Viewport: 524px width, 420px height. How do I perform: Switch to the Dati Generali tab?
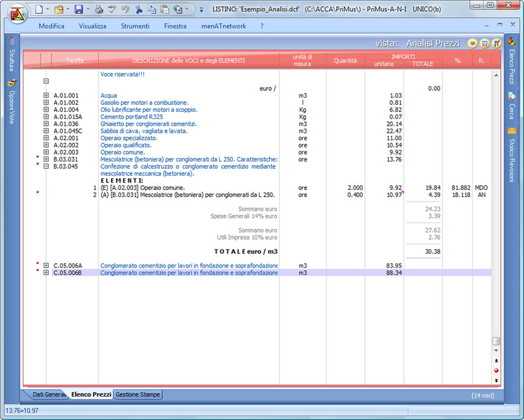click(48, 395)
